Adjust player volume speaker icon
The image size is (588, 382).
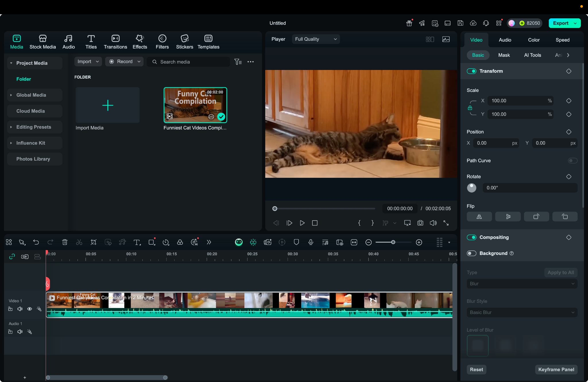click(433, 223)
